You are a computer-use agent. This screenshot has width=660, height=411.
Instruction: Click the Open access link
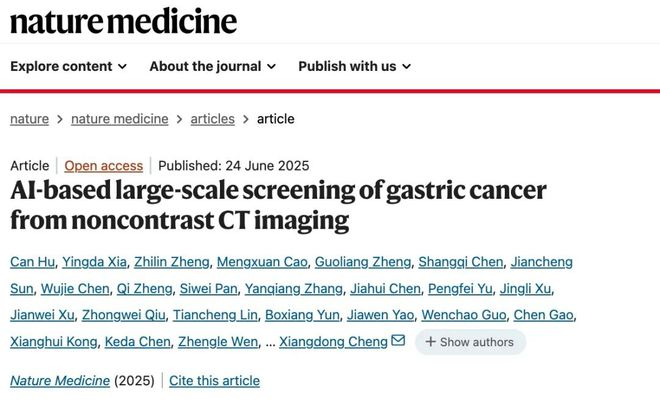coord(104,166)
